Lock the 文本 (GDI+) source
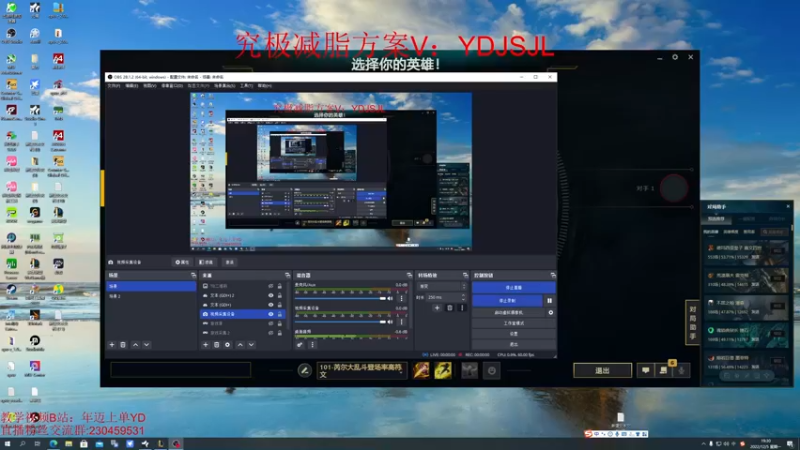This screenshot has height=450, width=800. (x=280, y=305)
